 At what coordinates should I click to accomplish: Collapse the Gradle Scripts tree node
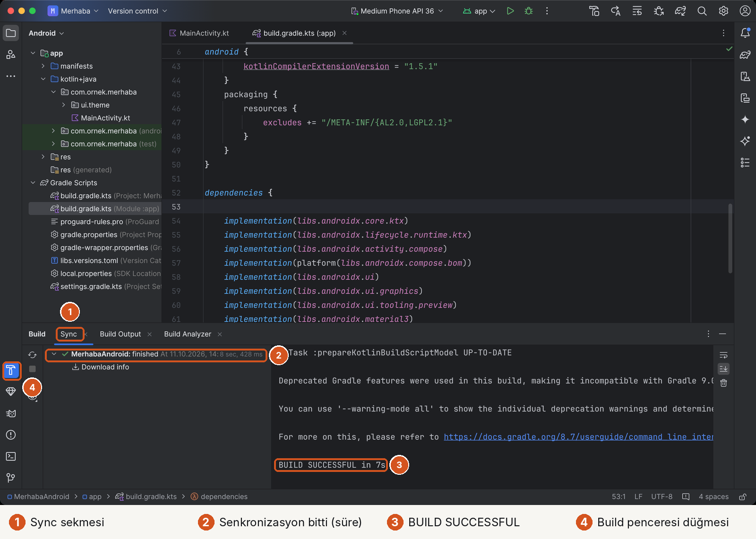pyautogui.click(x=33, y=183)
